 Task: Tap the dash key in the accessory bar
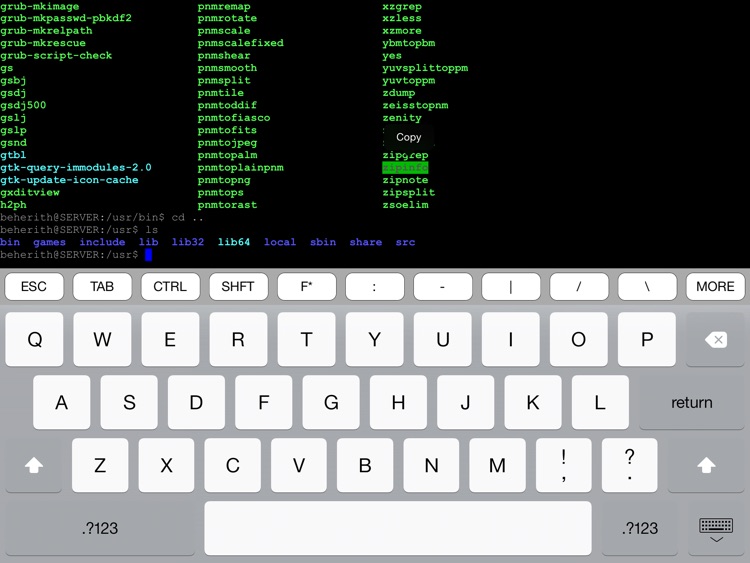(x=442, y=287)
